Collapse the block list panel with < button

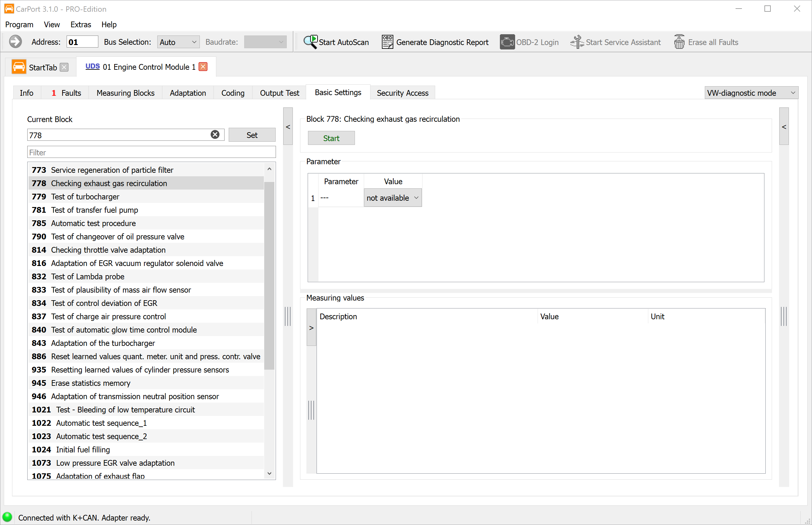tap(288, 126)
